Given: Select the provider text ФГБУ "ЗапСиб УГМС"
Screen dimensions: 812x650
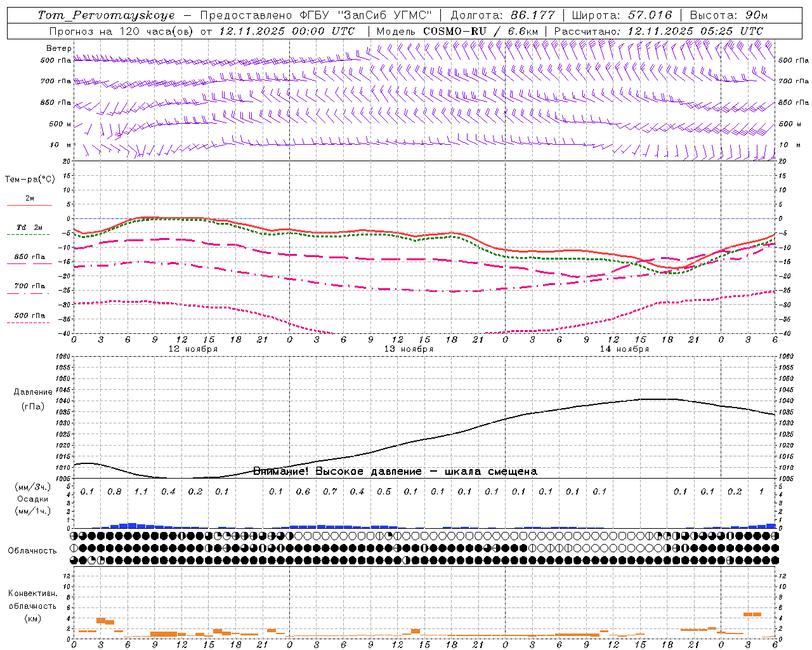Looking at the screenshot, I should [366, 15].
